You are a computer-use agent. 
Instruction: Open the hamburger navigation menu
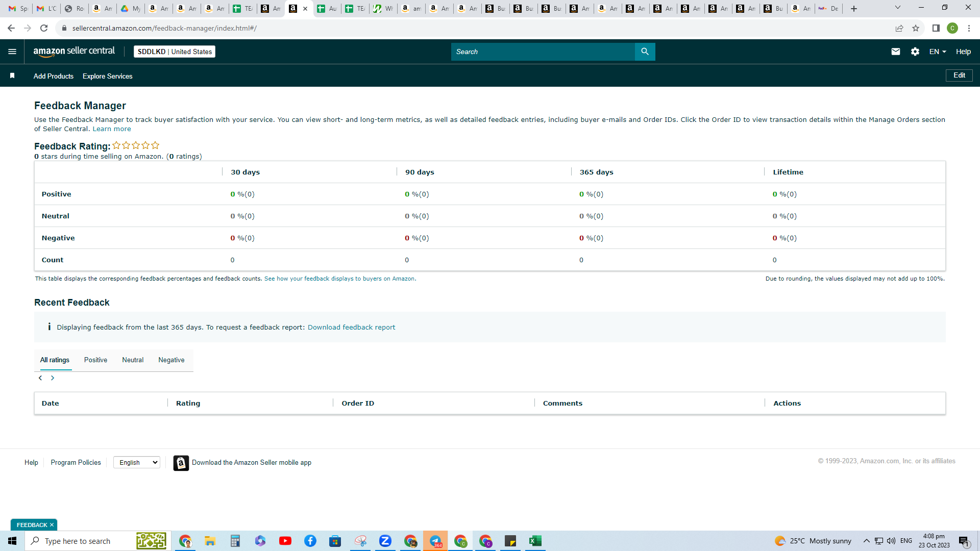click(12, 52)
